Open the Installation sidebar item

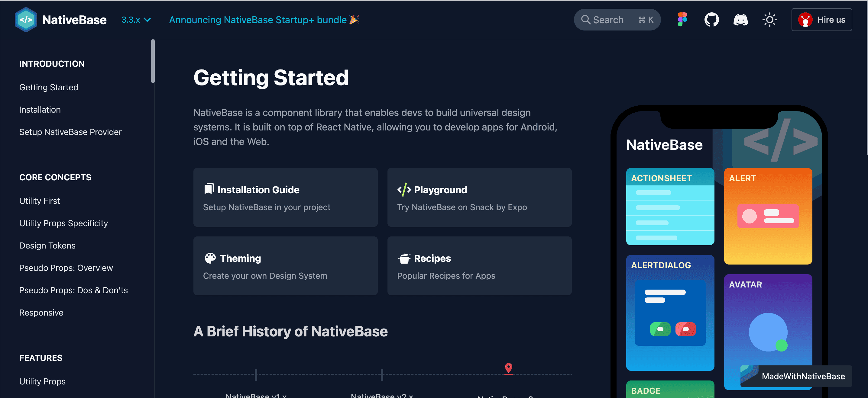coord(40,110)
